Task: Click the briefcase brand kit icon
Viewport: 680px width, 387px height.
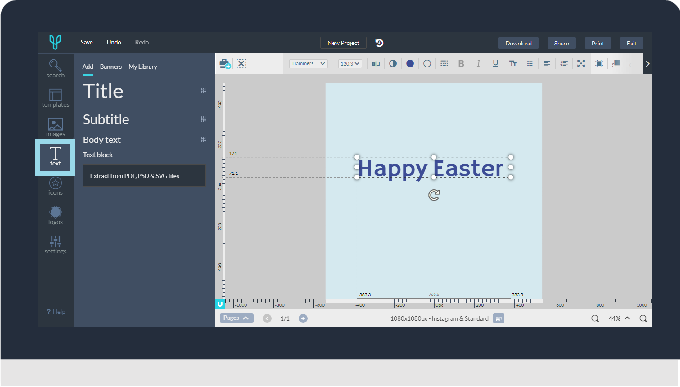Action: pos(225,64)
